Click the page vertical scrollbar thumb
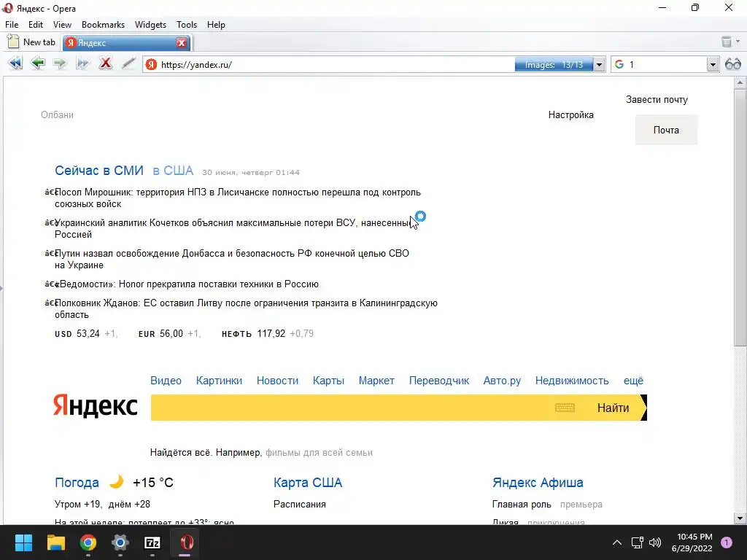747x560 pixels. coord(740,217)
